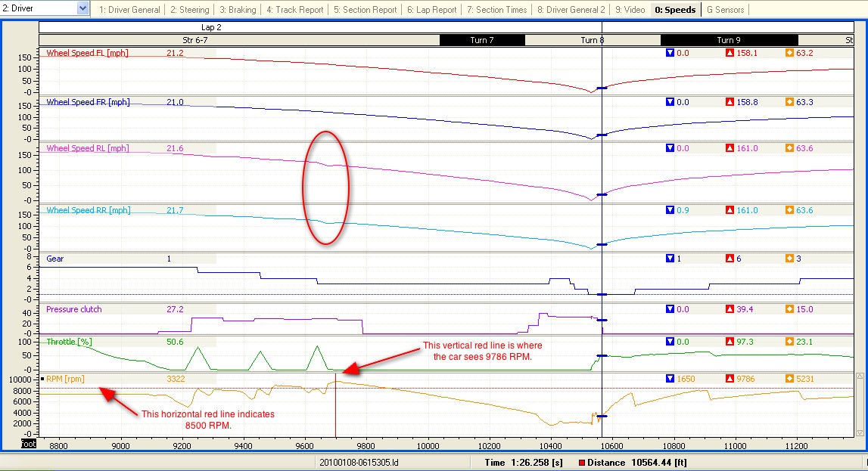Click the Wheel Speed RR minimum icon
The width and height of the screenshot is (868, 471).
click(670, 210)
